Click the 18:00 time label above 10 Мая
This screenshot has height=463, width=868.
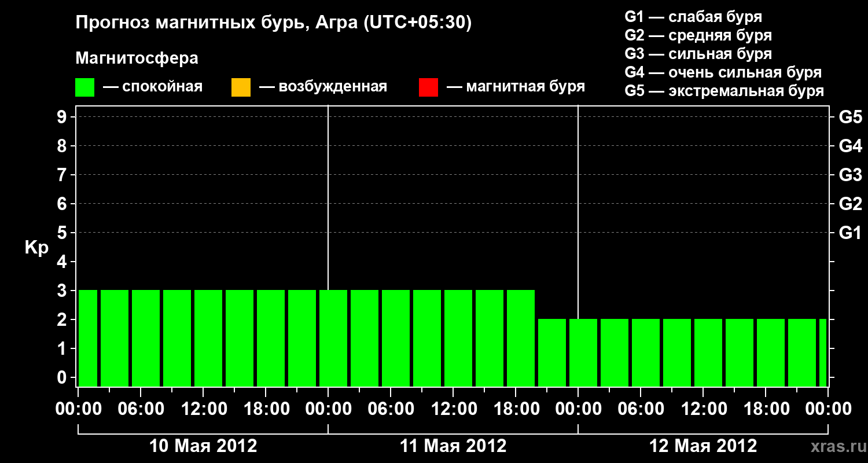click(266, 409)
